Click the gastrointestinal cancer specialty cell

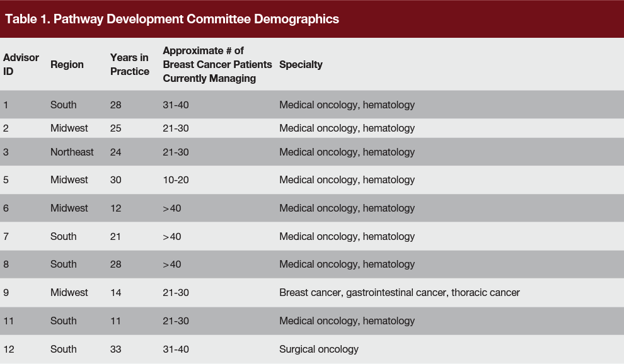coord(400,293)
